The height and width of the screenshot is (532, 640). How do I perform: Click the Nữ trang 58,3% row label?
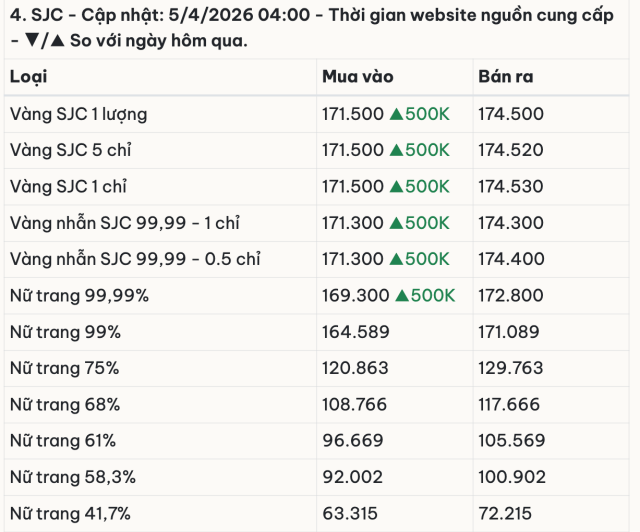pos(72,477)
